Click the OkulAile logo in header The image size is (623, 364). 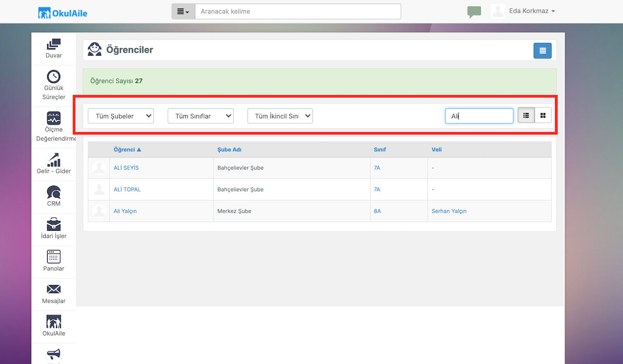pyautogui.click(x=63, y=12)
